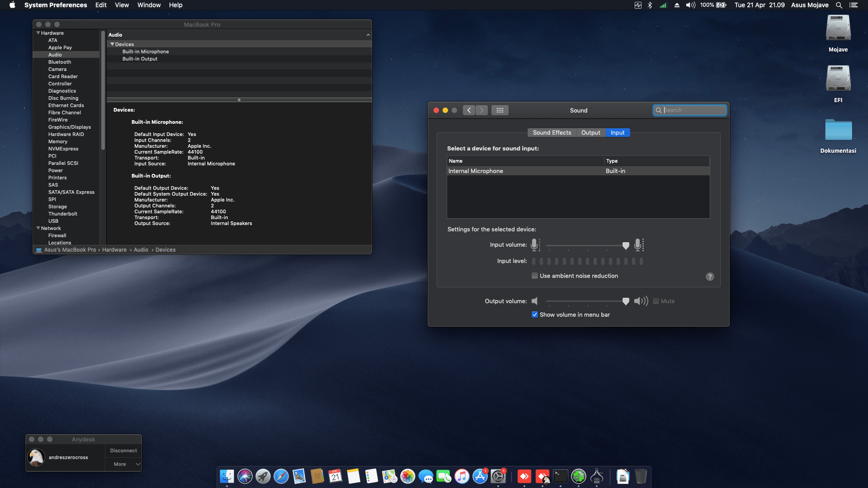Open Maps from the dock
Viewport: 868px width, 488px height.
tap(390, 476)
